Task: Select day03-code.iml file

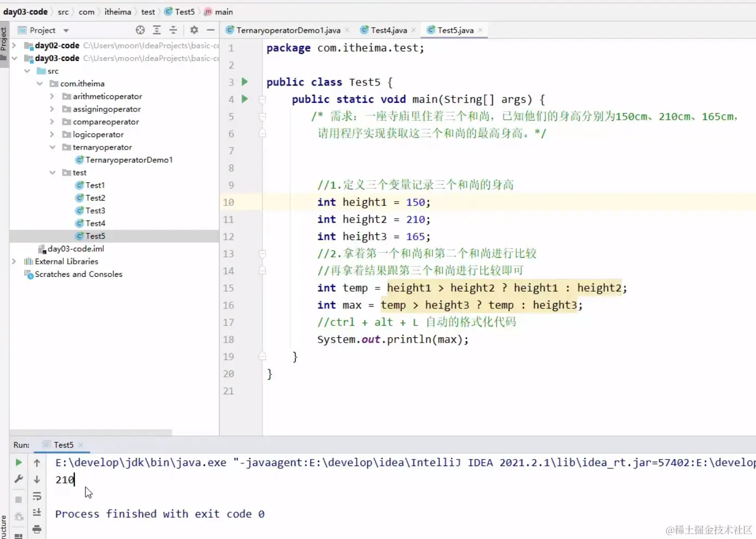Action: [x=71, y=249]
